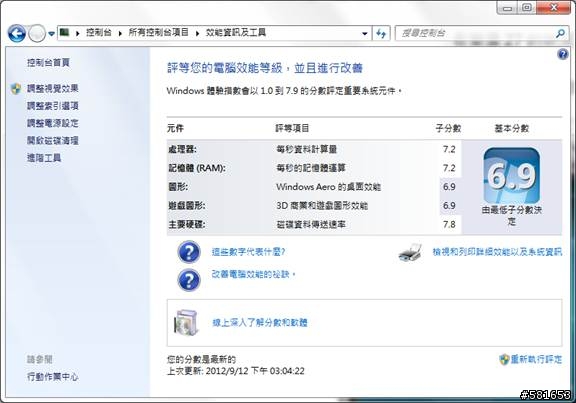Open recent pages dropdown arrow beside navigation buttons

(x=51, y=34)
